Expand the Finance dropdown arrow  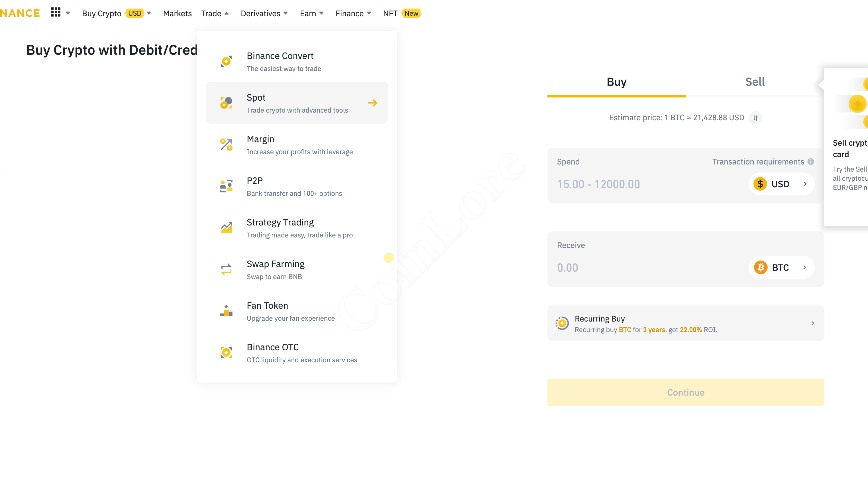coord(369,13)
